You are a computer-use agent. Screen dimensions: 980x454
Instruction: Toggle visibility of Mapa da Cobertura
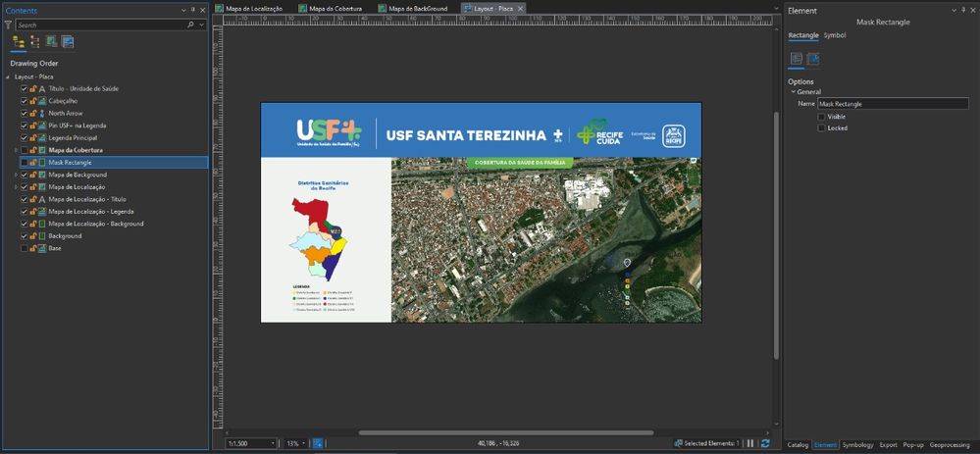click(25, 150)
